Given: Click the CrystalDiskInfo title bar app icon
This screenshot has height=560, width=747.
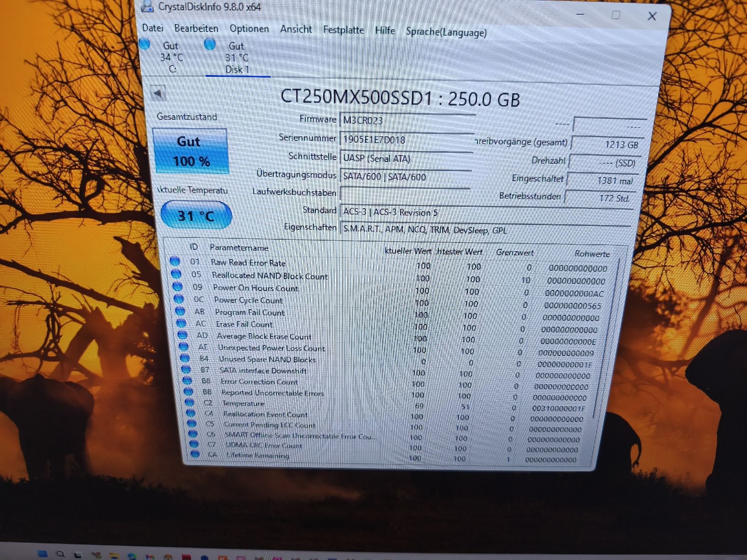Looking at the screenshot, I should 147,6.
